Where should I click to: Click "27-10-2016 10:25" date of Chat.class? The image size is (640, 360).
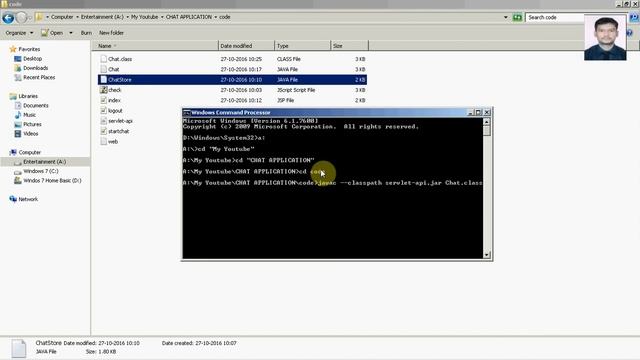point(241,59)
